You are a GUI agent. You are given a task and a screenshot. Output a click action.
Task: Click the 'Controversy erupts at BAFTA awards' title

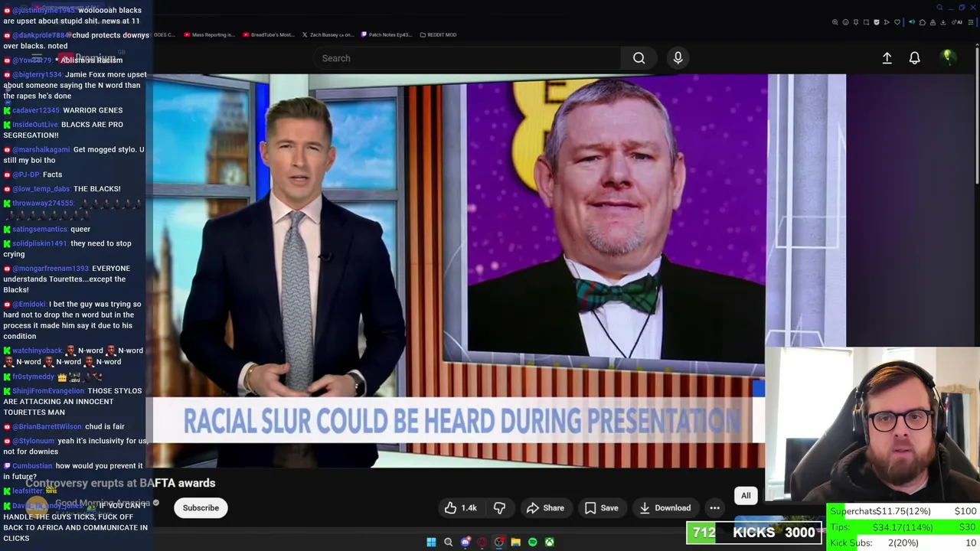[x=120, y=483]
